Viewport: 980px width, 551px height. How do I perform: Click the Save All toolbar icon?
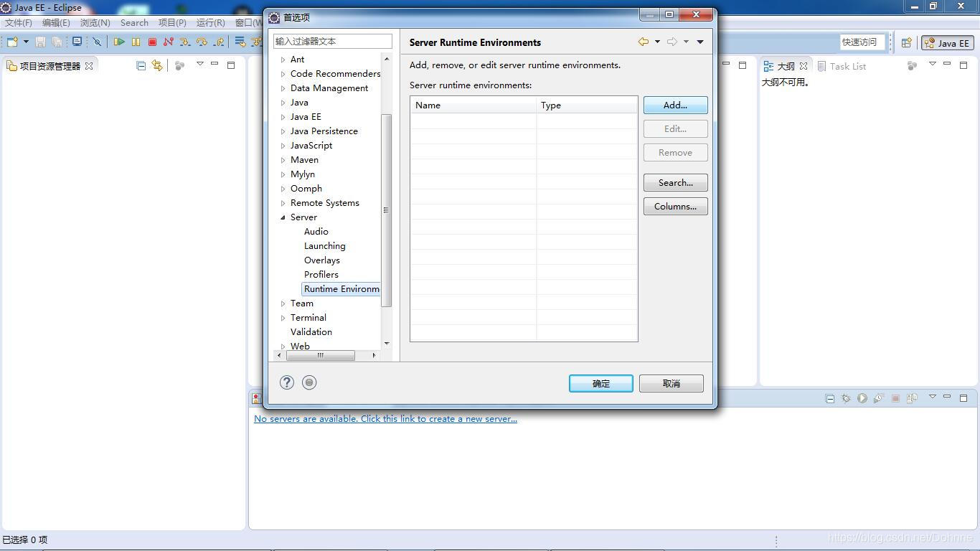[57, 42]
